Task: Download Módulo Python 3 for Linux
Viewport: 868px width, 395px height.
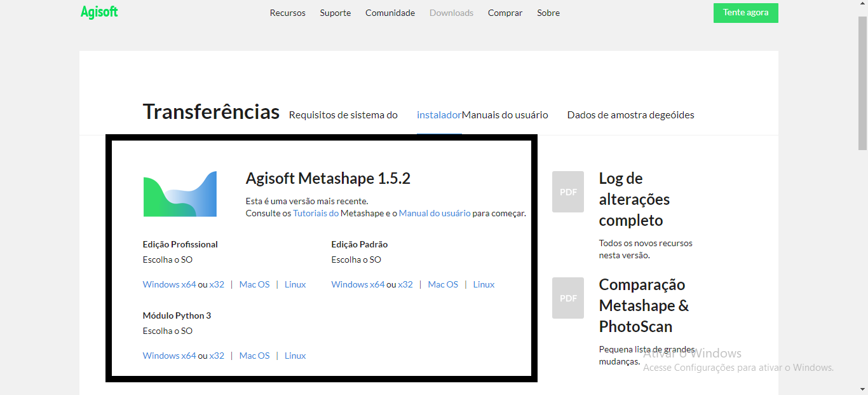Action: click(295, 356)
